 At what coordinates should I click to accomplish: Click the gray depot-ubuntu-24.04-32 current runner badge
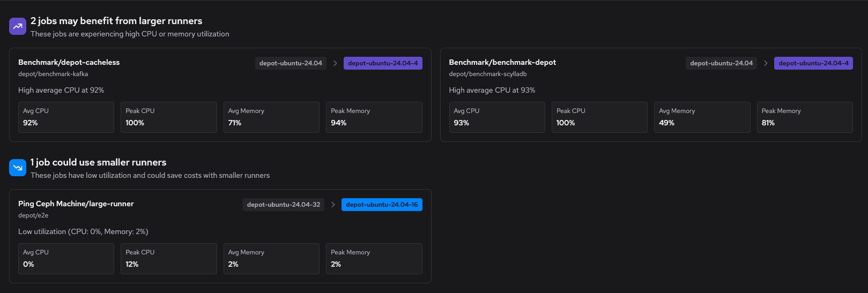point(283,205)
